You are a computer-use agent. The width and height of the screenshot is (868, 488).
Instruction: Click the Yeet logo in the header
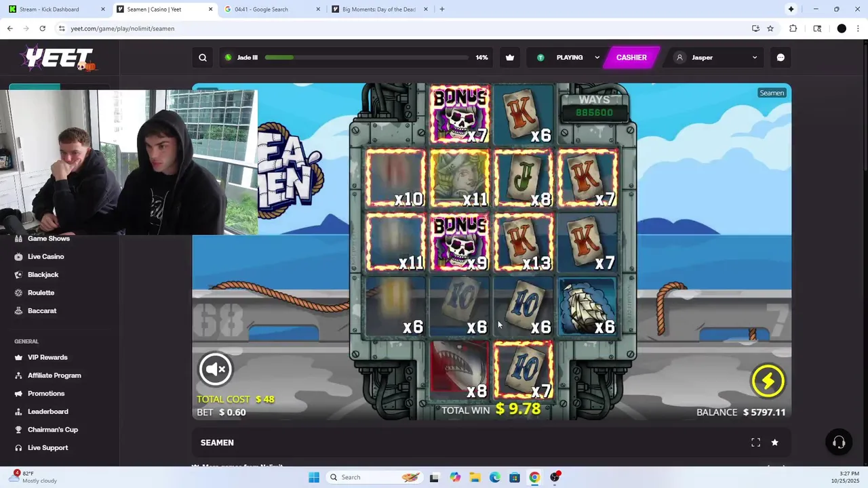(58, 58)
